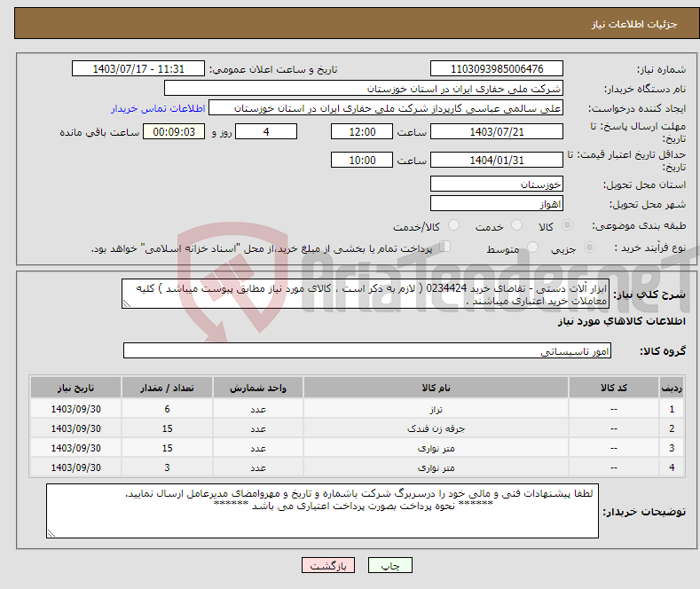Click متر نواری in row 4
Screen dimensions: 700x589
(436, 467)
